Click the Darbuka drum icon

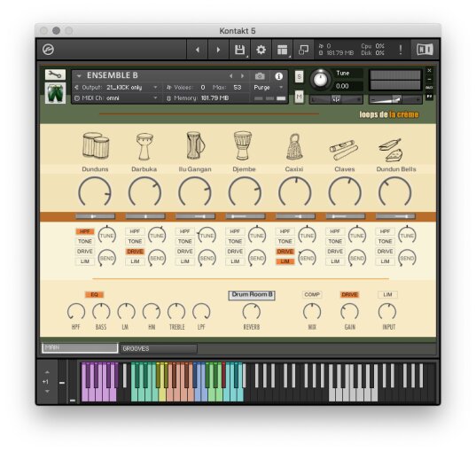tap(144, 146)
